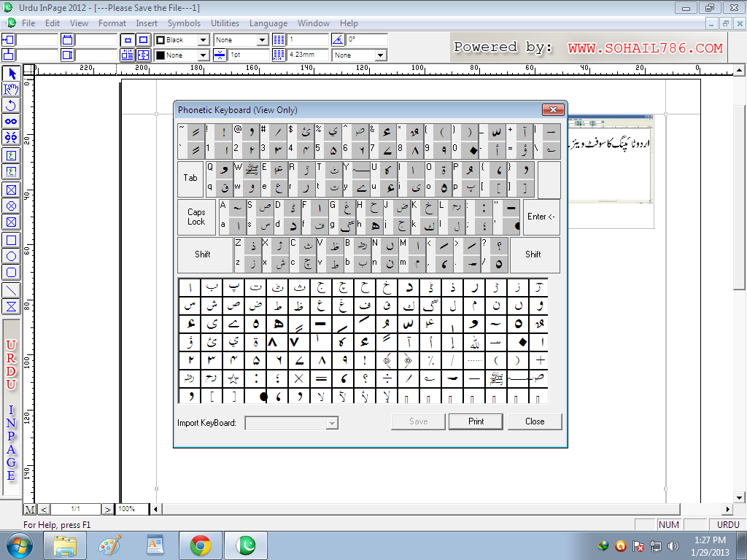Select the elliptical picture box tool
This screenshot has width=747, height=560.
click(x=12, y=206)
